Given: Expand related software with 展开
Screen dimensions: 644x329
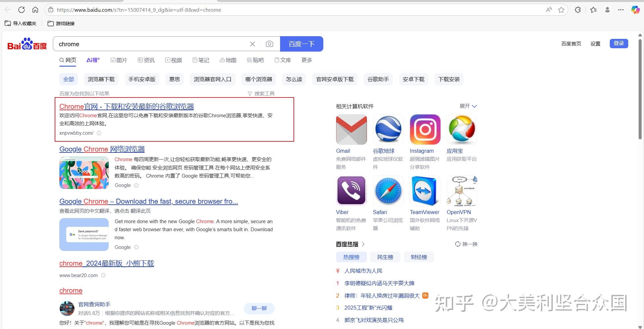Looking at the screenshot, I should (x=468, y=106).
